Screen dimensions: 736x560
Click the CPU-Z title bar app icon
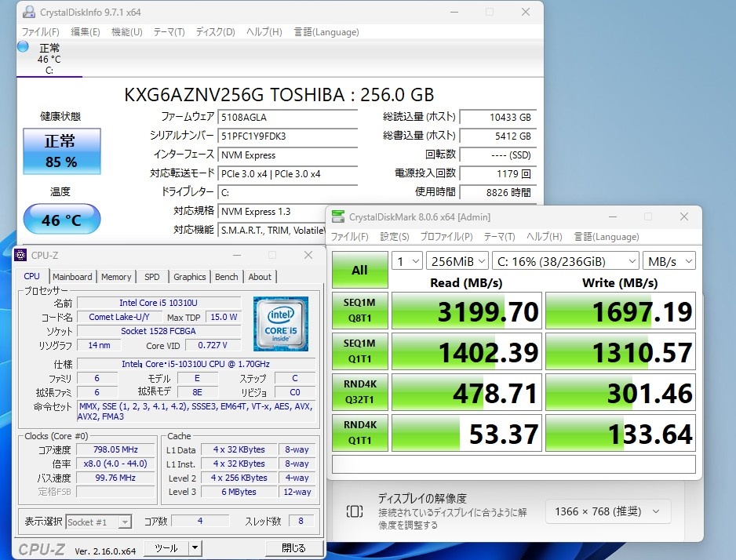20,255
